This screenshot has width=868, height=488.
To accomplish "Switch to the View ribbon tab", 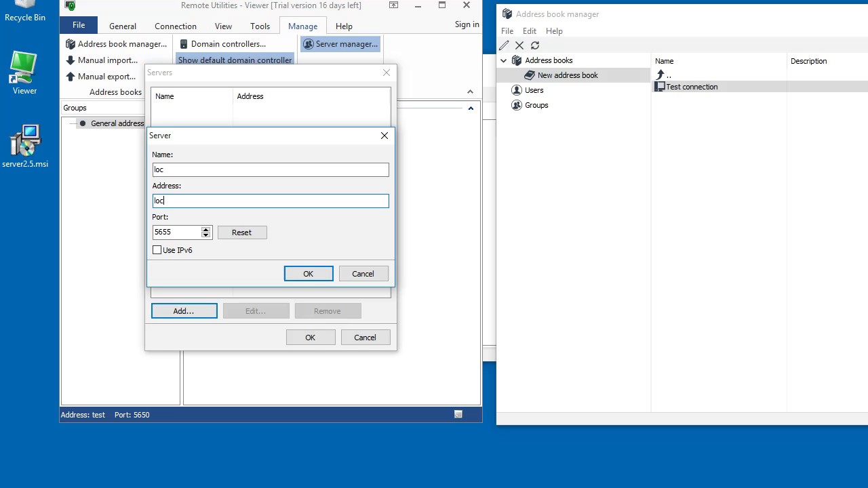I will tap(223, 26).
